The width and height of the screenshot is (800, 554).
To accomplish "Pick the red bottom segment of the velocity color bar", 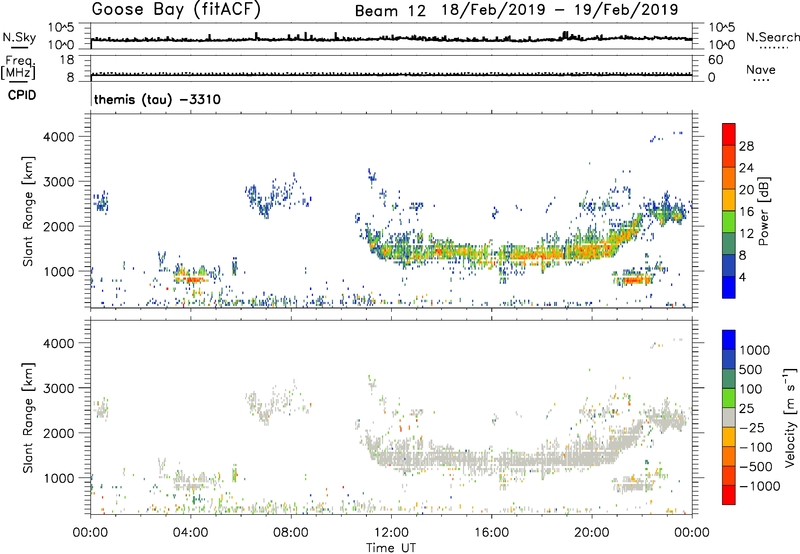I will (729, 495).
